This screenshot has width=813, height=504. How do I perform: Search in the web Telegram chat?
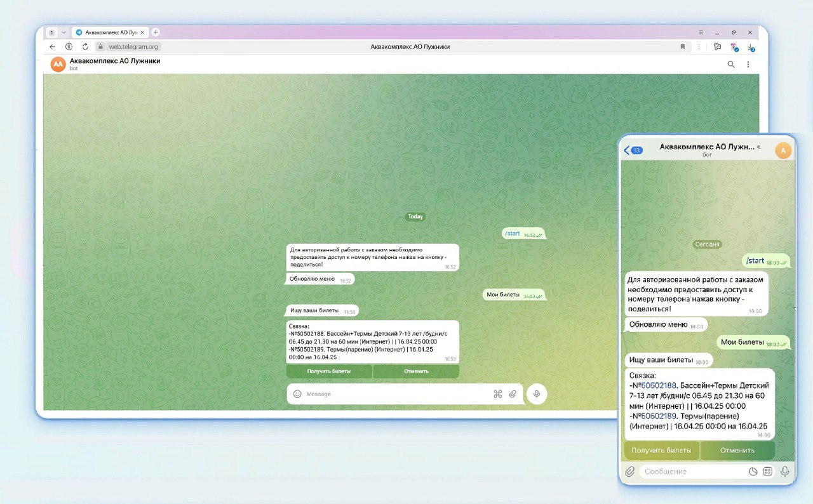(x=731, y=64)
